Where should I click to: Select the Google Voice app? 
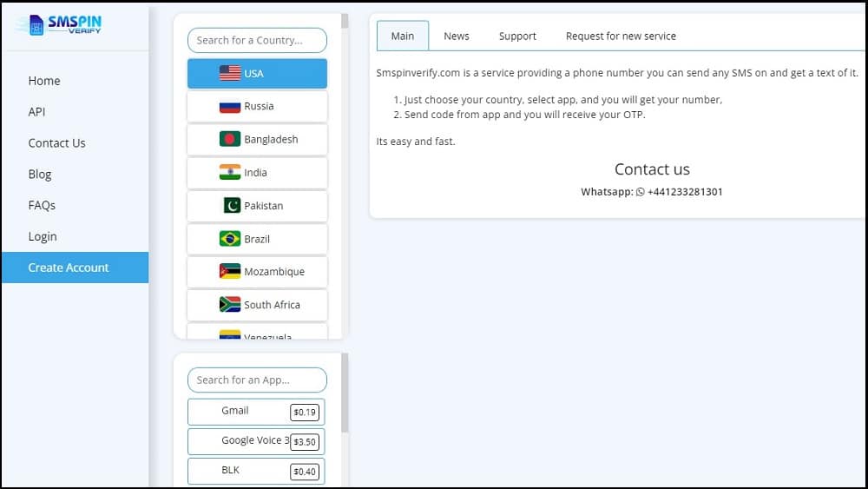click(256, 441)
